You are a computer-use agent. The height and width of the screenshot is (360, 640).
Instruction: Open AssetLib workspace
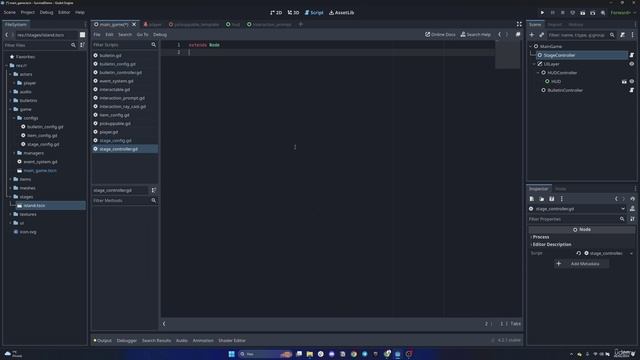coord(342,13)
